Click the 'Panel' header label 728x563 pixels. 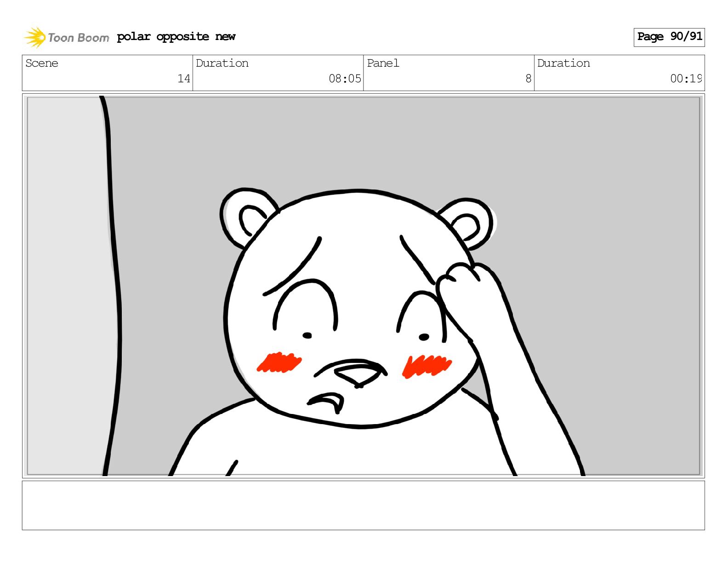[x=383, y=63]
